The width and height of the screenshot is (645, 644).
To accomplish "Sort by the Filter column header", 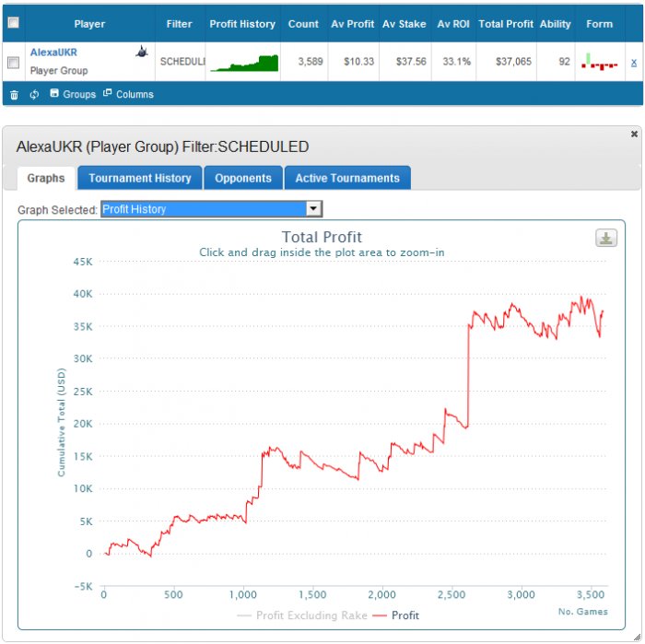I will [x=180, y=24].
